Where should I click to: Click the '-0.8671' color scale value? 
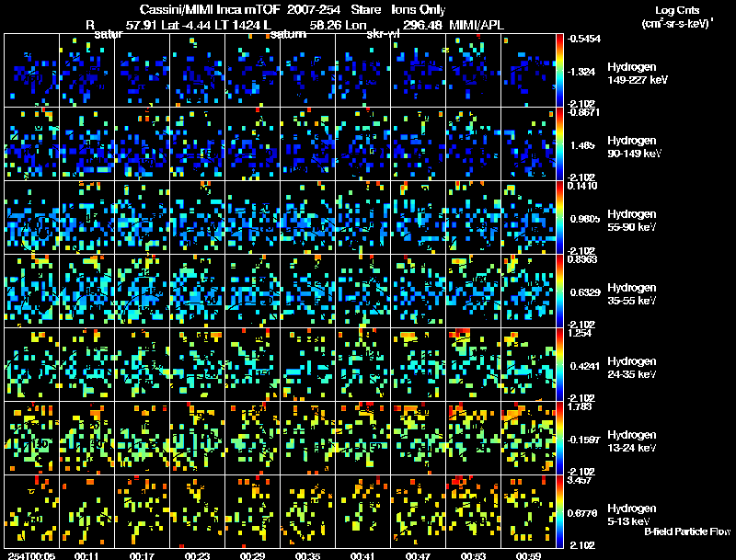pos(583,112)
